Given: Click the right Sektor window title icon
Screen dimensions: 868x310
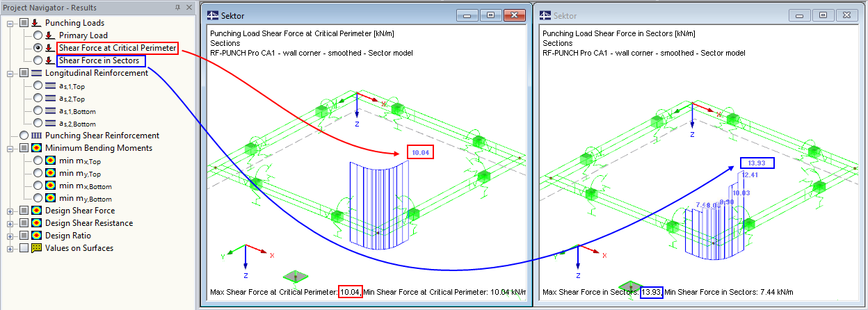Looking at the screenshot, I should pos(545,15).
